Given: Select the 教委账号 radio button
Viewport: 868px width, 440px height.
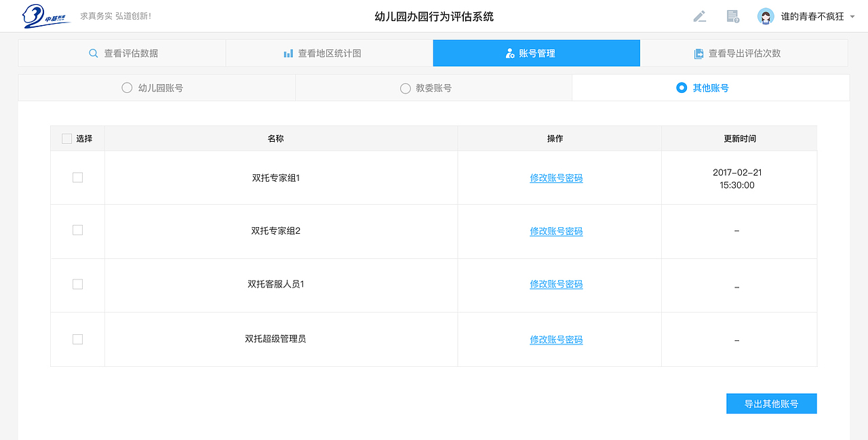Looking at the screenshot, I should 404,87.
